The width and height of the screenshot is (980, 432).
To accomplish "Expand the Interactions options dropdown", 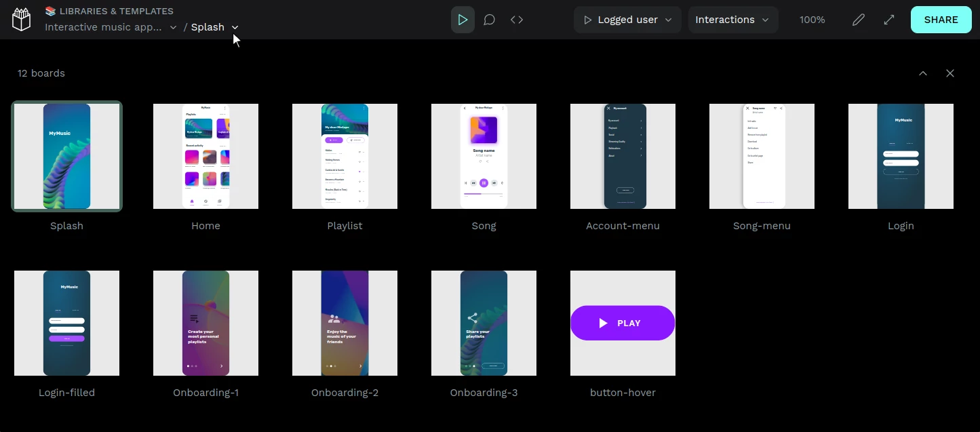I will (732, 20).
